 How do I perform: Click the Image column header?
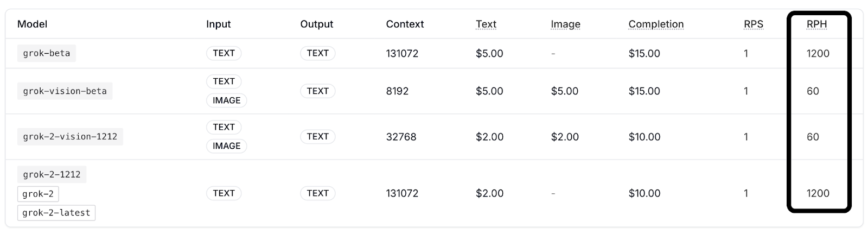(565, 24)
